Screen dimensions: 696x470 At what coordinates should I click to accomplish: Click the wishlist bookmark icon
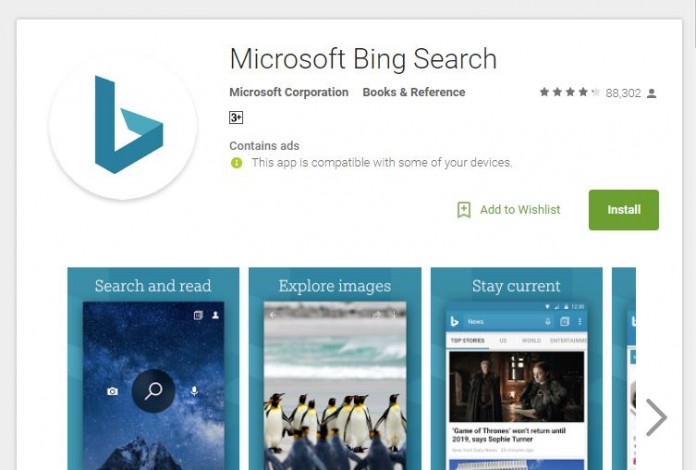point(464,209)
